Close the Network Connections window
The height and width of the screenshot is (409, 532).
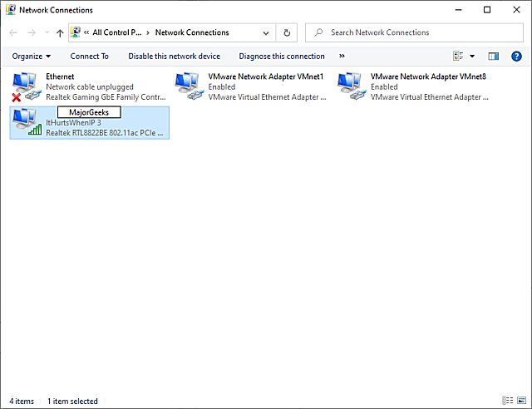[516, 10]
